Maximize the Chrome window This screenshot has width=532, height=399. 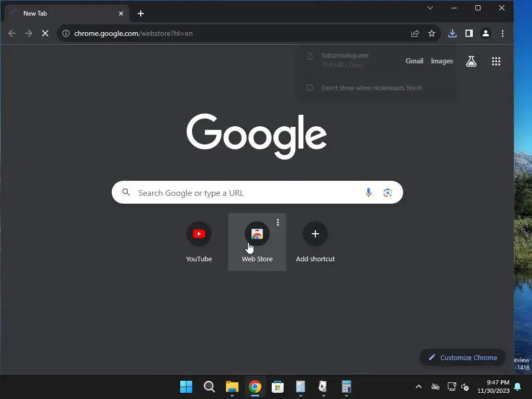pyautogui.click(x=478, y=8)
